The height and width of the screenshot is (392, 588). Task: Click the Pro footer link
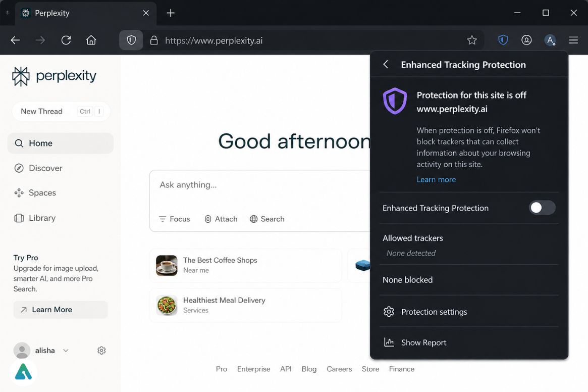221,369
